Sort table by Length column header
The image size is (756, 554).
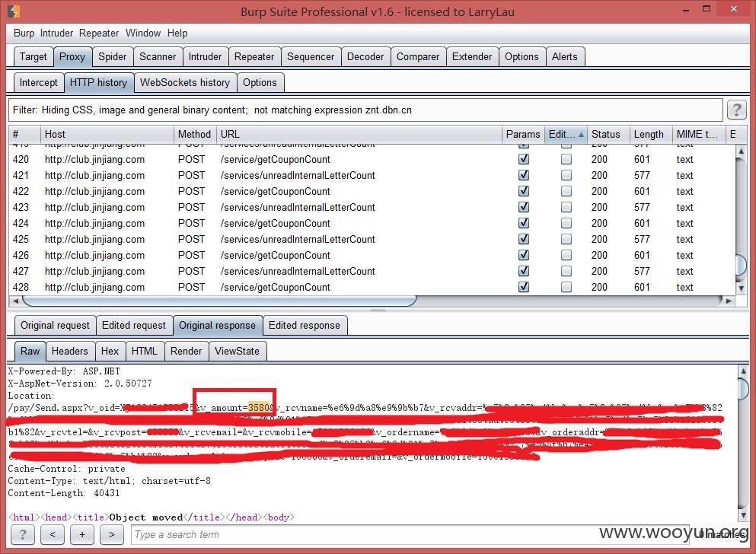(x=651, y=135)
